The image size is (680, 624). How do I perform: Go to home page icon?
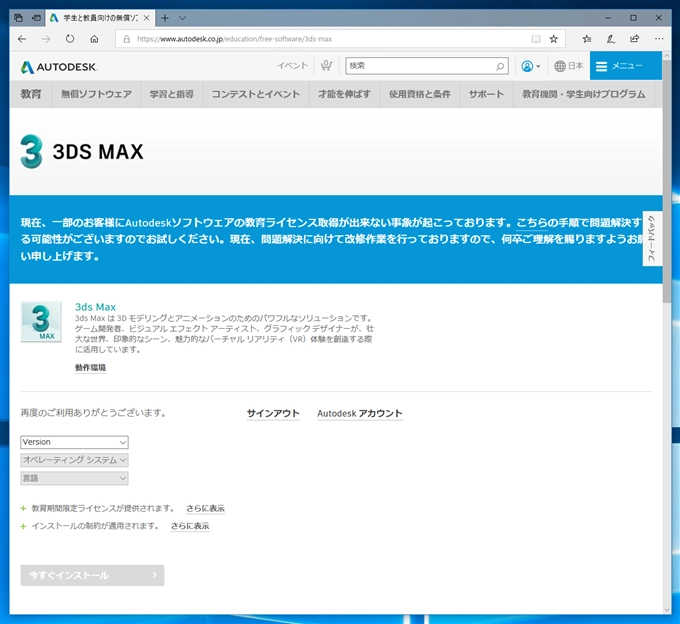[94, 39]
